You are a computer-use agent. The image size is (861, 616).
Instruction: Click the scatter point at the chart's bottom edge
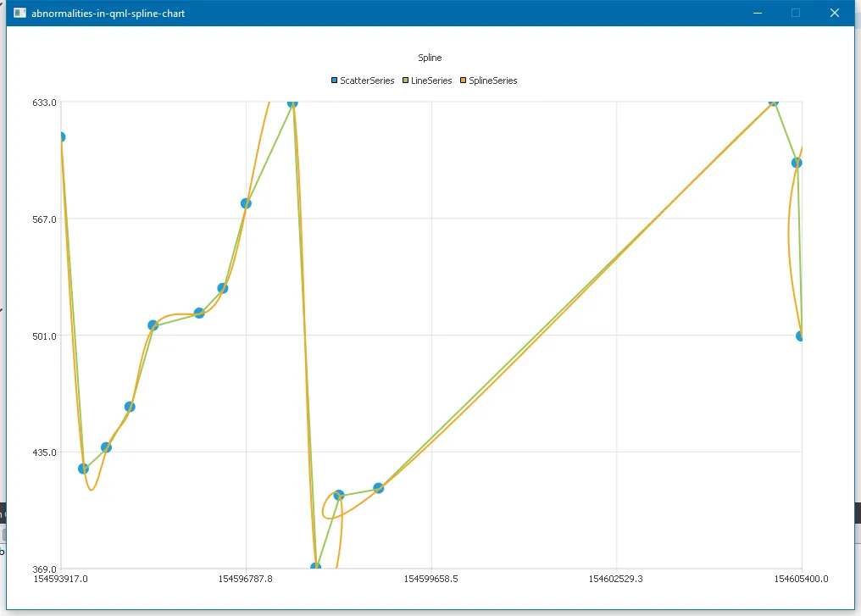(316, 566)
